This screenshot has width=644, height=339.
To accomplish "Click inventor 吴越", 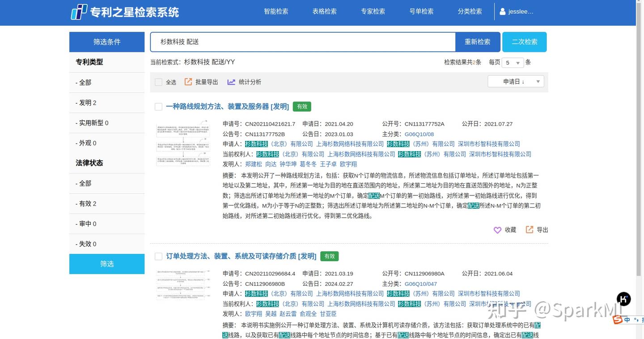I will [x=271, y=314].
